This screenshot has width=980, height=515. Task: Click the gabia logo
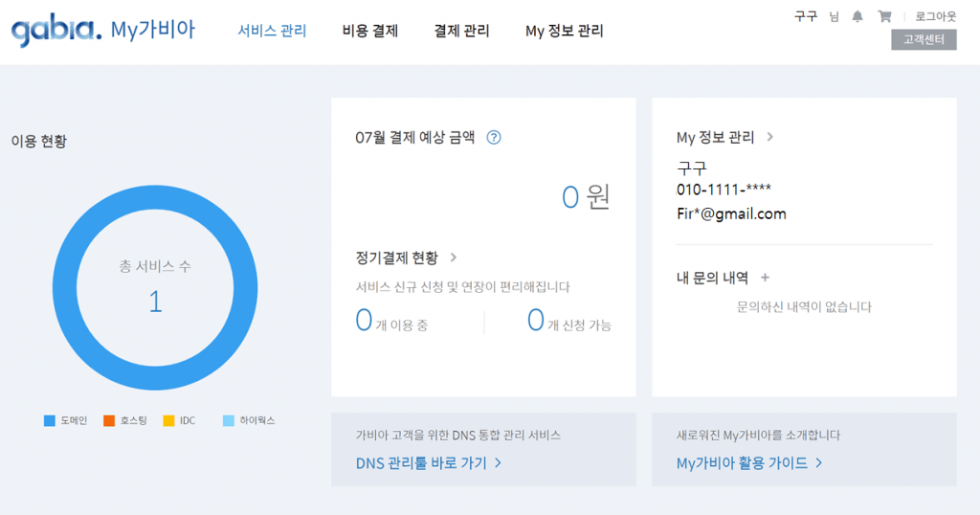[56, 31]
